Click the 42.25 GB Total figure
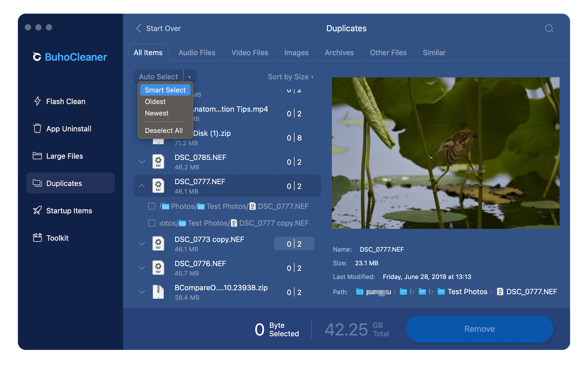The image size is (588, 372). click(356, 329)
